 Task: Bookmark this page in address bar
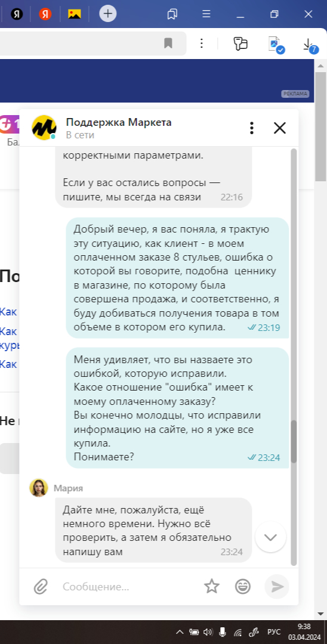pos(168,43)
